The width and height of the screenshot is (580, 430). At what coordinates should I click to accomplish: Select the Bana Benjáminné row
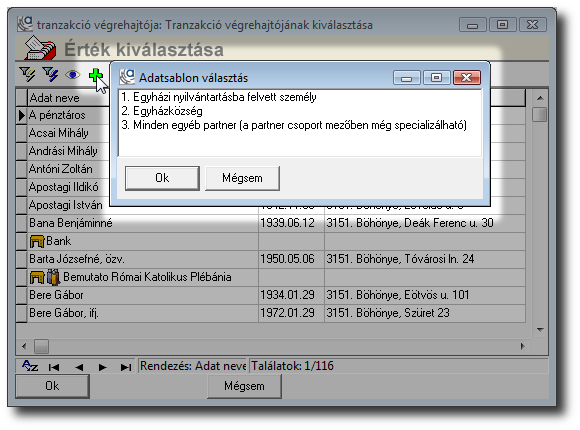270,223
